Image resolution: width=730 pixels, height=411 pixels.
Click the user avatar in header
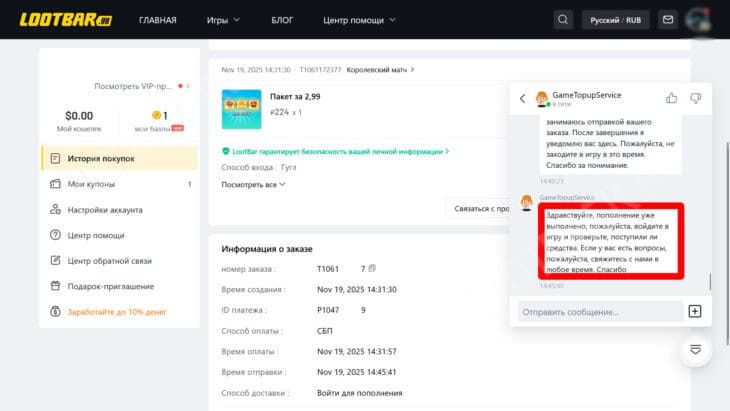[698, 20]
